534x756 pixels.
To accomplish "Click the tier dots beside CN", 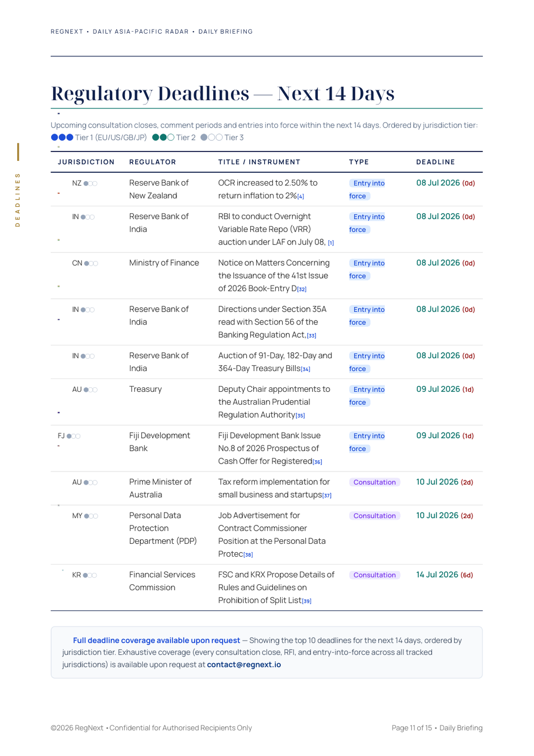I will (91, 264).
